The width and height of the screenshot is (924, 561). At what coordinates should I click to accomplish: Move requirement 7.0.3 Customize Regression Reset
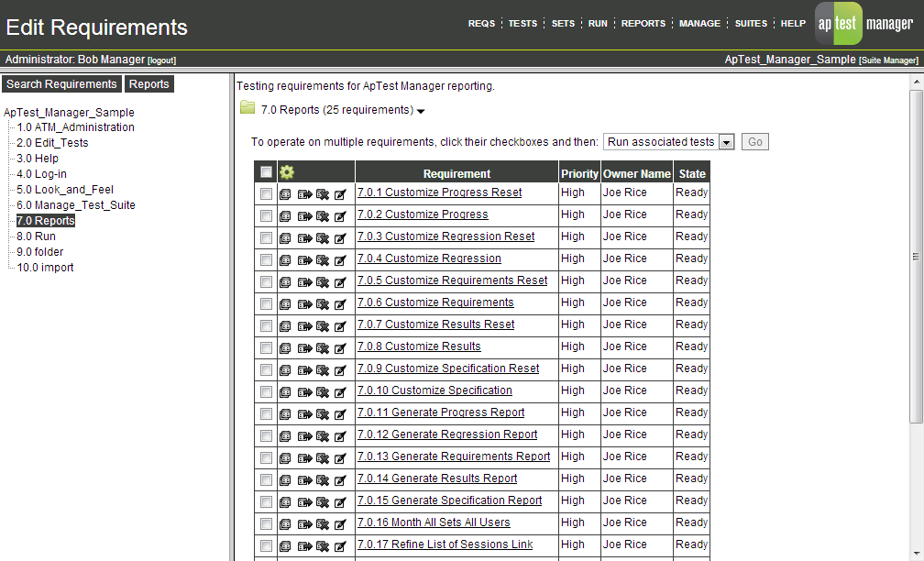coord(304,238)
